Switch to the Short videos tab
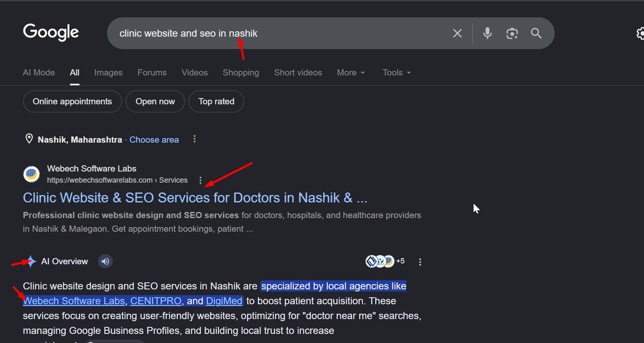This screenshot has width=644, height=343. (298, 73)
